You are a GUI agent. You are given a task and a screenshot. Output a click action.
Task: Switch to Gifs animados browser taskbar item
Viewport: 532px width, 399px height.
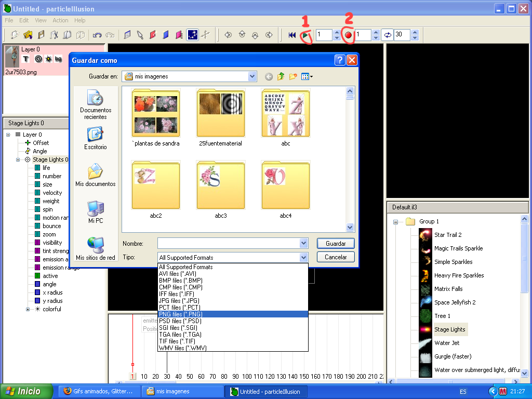pos(98,391)
